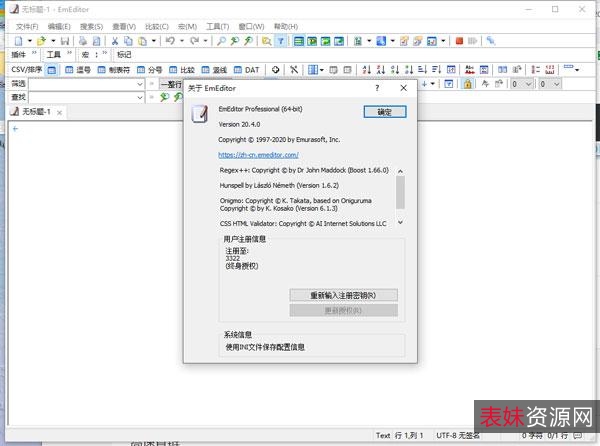The image size is (600, 446).
Task: Expand the 工具 tools toolbar chevron
Action: point(70,53)
